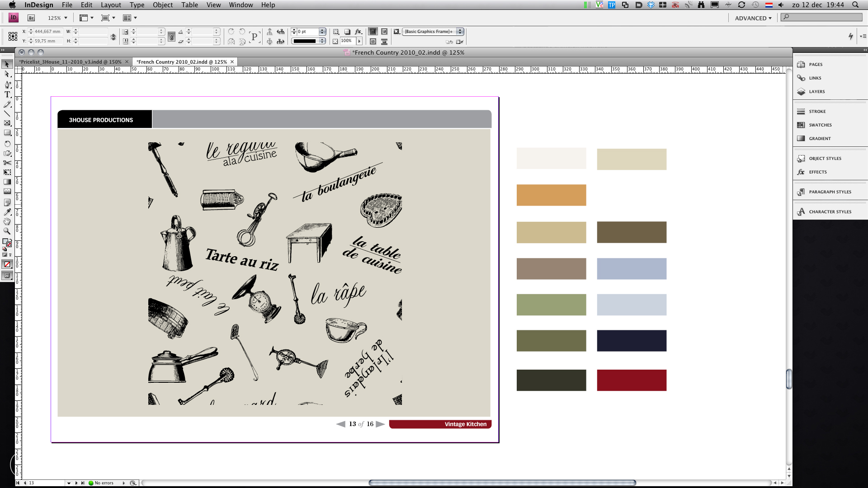Expand the Basic Graphics Frame style dropdown
The image size is (868, 488).
460,32
